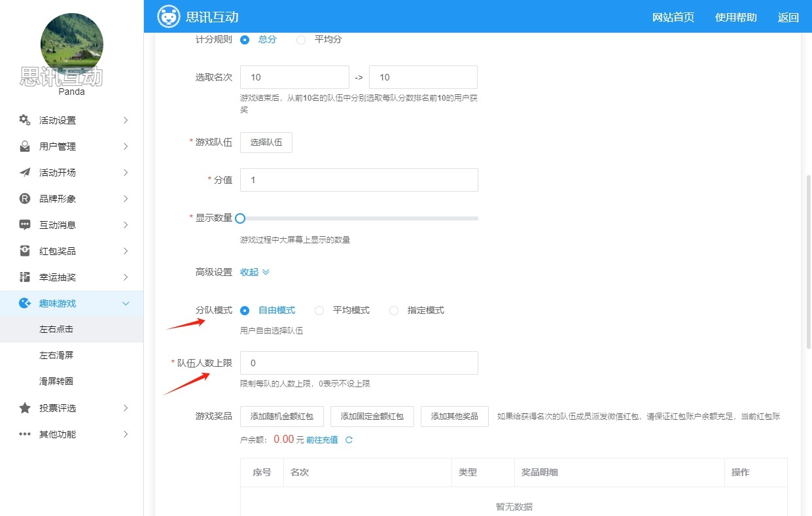Screen dimensions: 812x516
Task: Expand 活动开场 menu chevron
Action: point(126,172)
